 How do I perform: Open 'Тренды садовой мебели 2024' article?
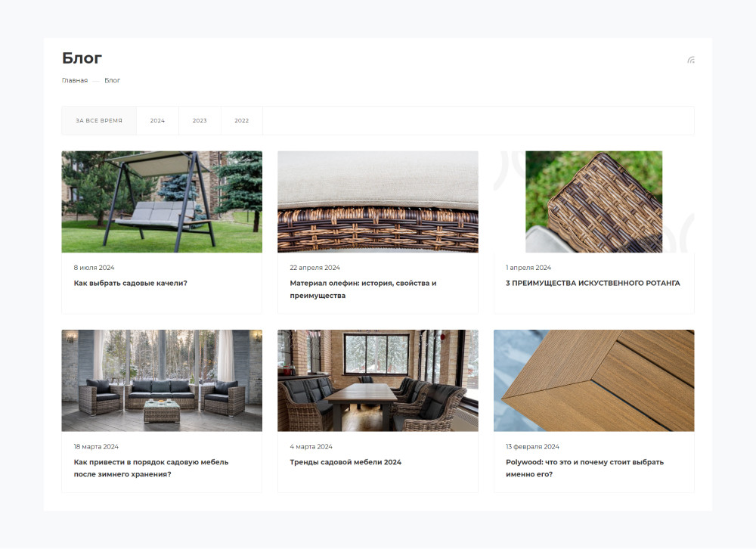pyautogui.click(x=345, y=462)
